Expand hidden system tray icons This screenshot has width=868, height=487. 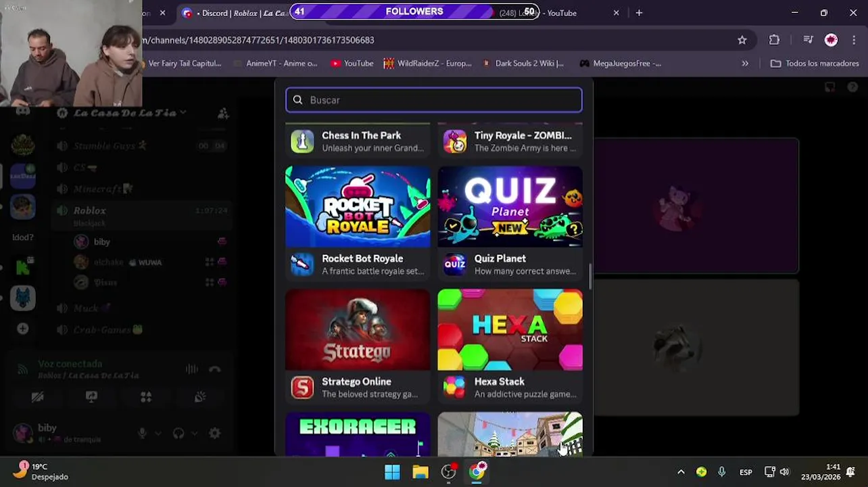[681, 471]
